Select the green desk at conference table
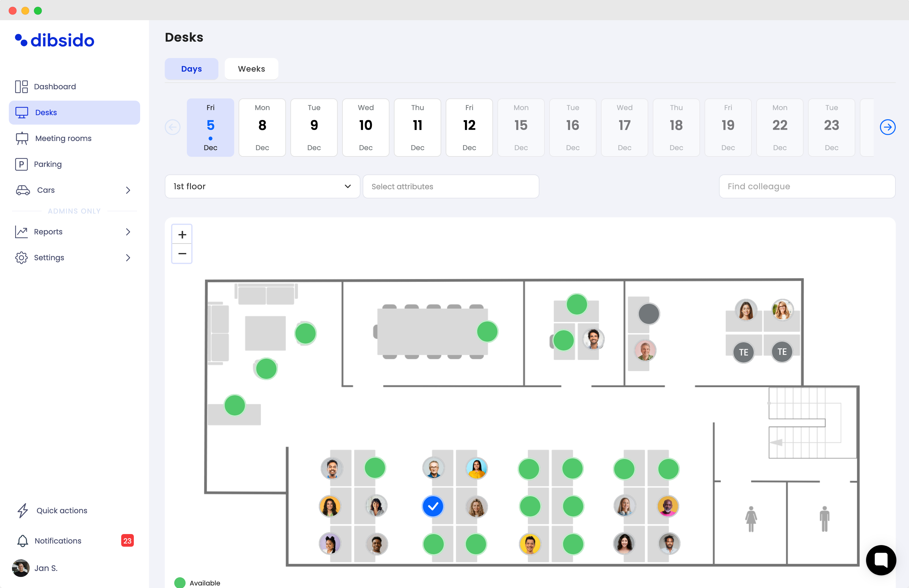This screenshot has height=588, width=909. [487, 332]
